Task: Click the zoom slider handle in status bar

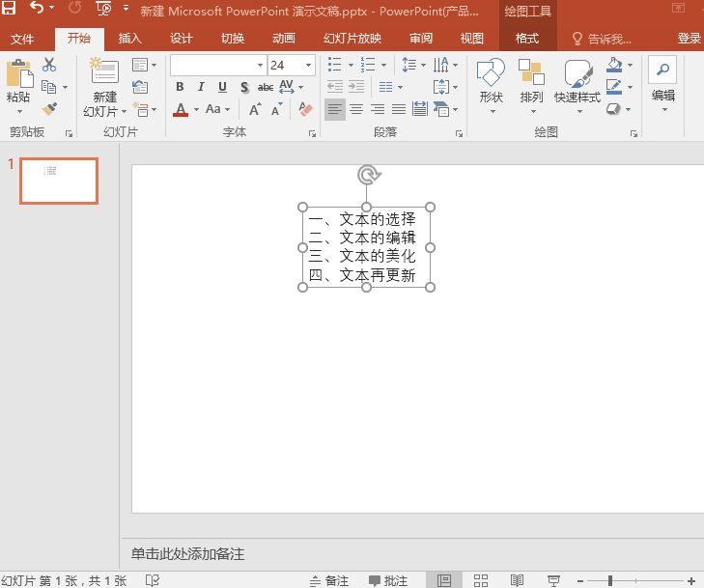Action: tap(609, 580)
